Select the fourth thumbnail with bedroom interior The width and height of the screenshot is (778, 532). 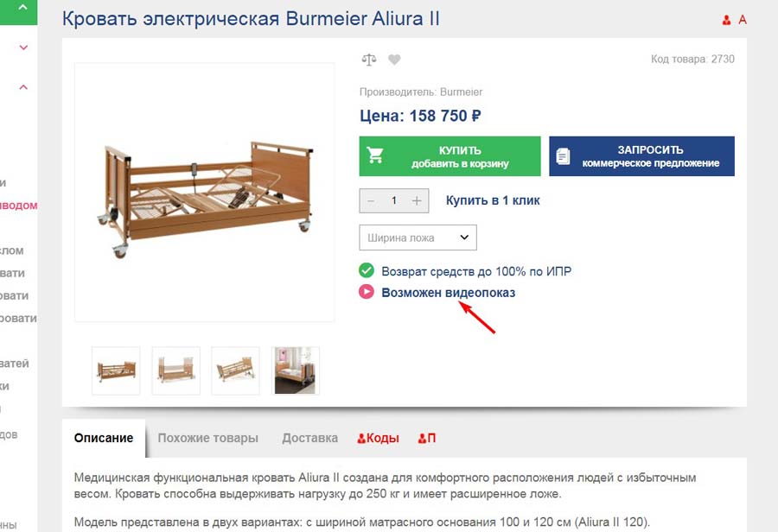[296, 370]
